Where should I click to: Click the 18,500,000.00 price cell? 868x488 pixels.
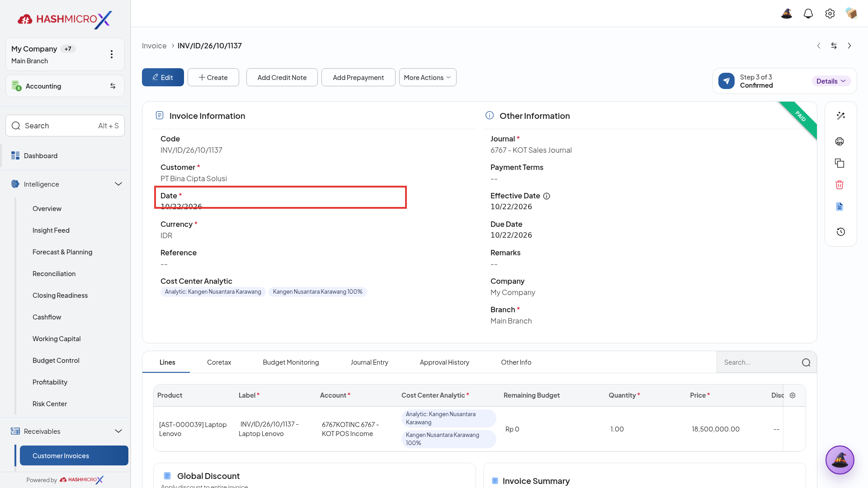pos(716,429)
